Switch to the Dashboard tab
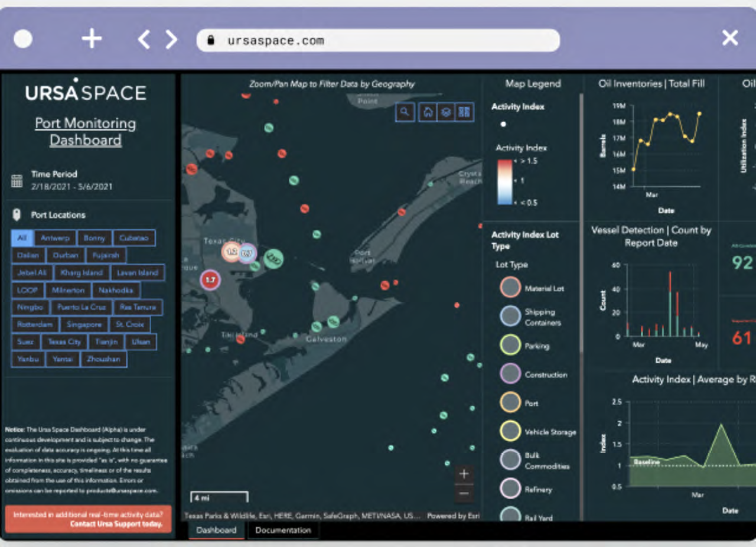756x547 pixels. coord(216,530)
